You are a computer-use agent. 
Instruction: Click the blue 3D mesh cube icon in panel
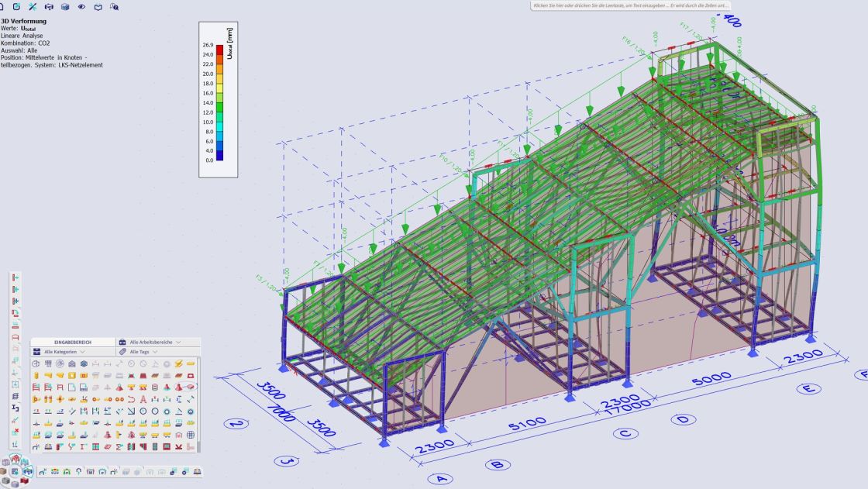coord(84,363)
